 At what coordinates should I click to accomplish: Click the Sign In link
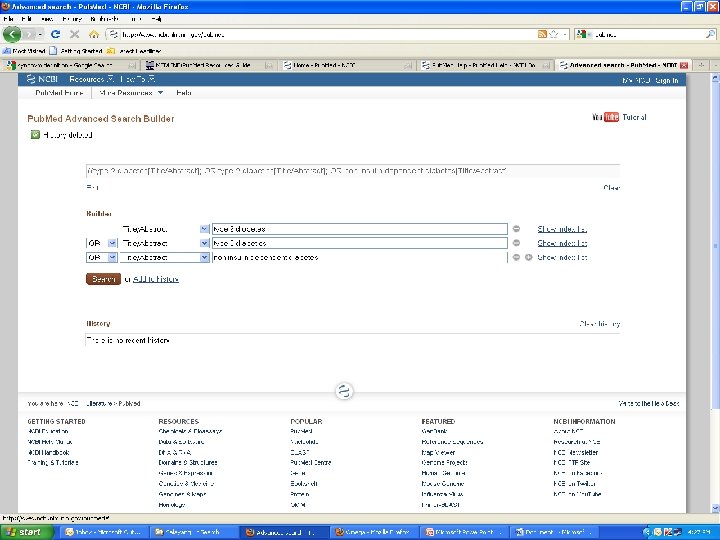tap(667, 80)
